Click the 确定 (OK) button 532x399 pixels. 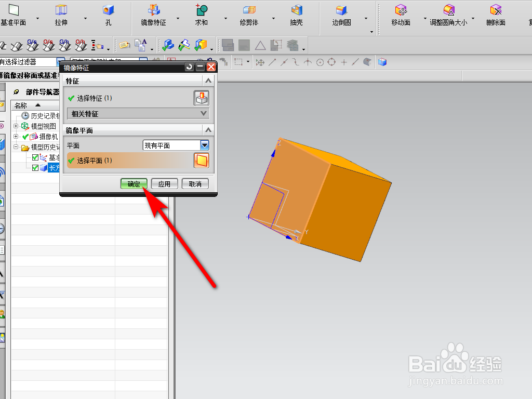134,184
